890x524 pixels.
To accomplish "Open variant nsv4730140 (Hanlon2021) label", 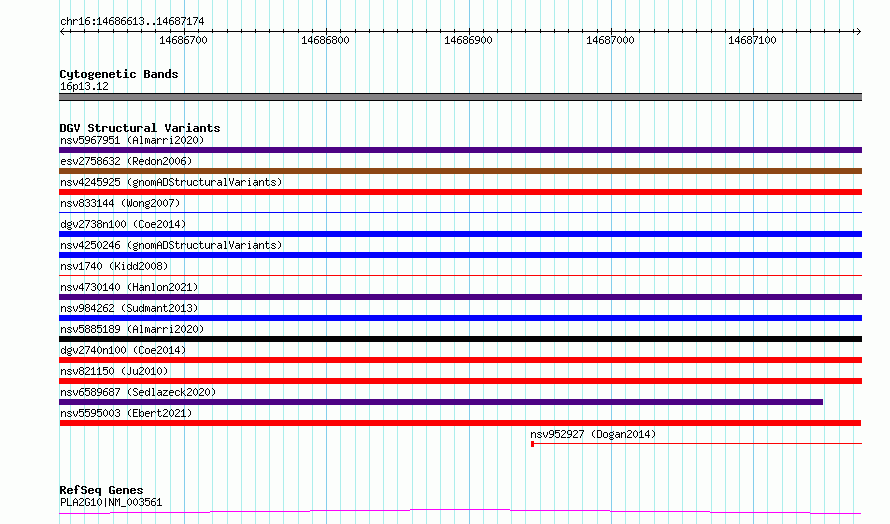I will click(129, 287).
